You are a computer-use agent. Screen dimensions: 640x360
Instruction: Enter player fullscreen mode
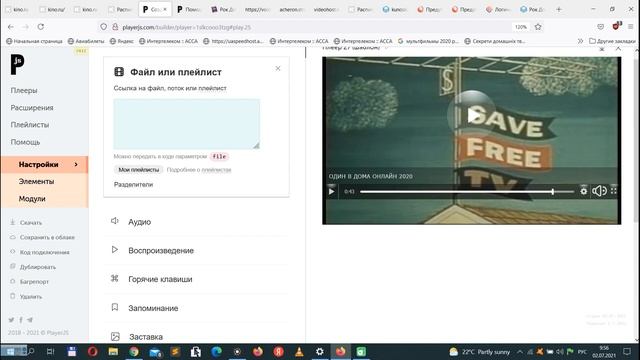(x=613, y=191)
